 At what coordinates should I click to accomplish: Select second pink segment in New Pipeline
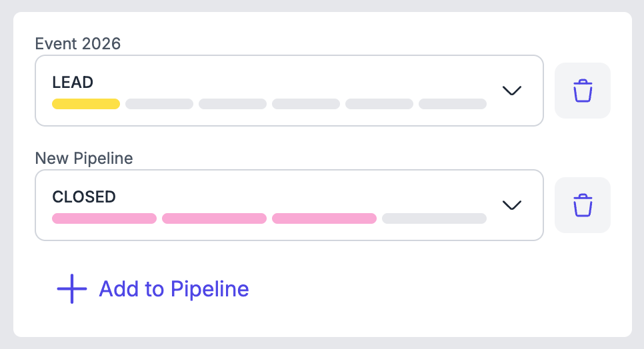tap(214, 218)
